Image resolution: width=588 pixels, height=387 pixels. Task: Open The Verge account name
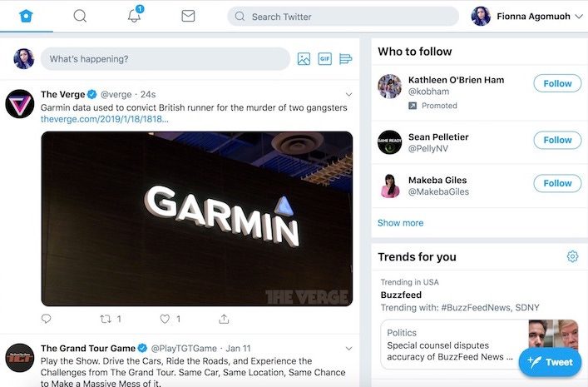[x=62, y=94]
